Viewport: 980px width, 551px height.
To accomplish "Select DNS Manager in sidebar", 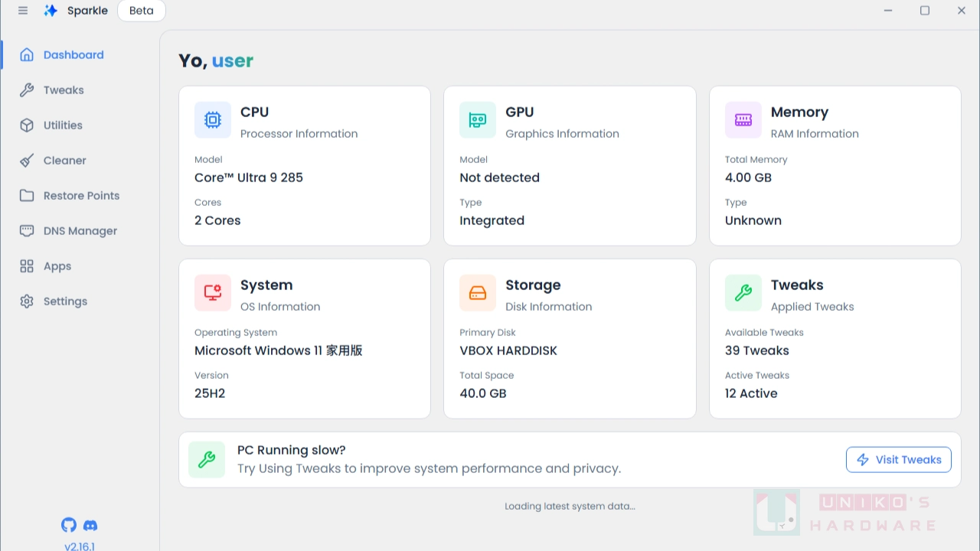I will coord(80,231).
